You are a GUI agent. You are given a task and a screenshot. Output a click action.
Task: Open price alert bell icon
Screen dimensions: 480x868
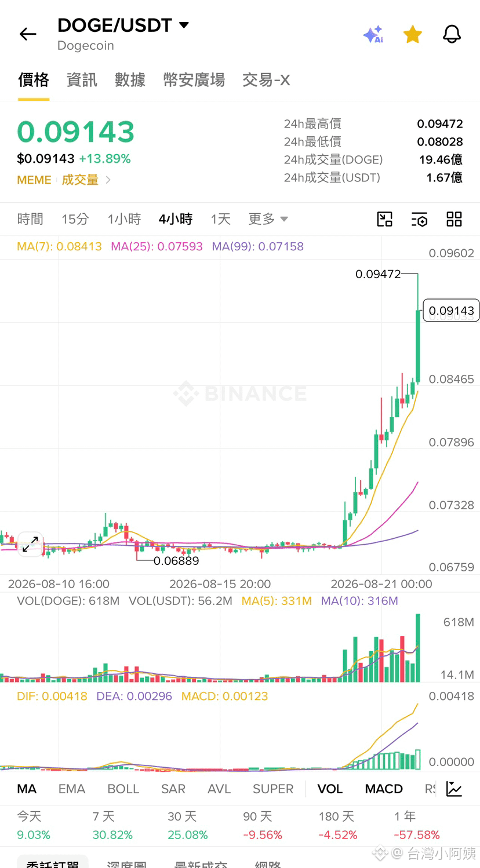point(452,34)
